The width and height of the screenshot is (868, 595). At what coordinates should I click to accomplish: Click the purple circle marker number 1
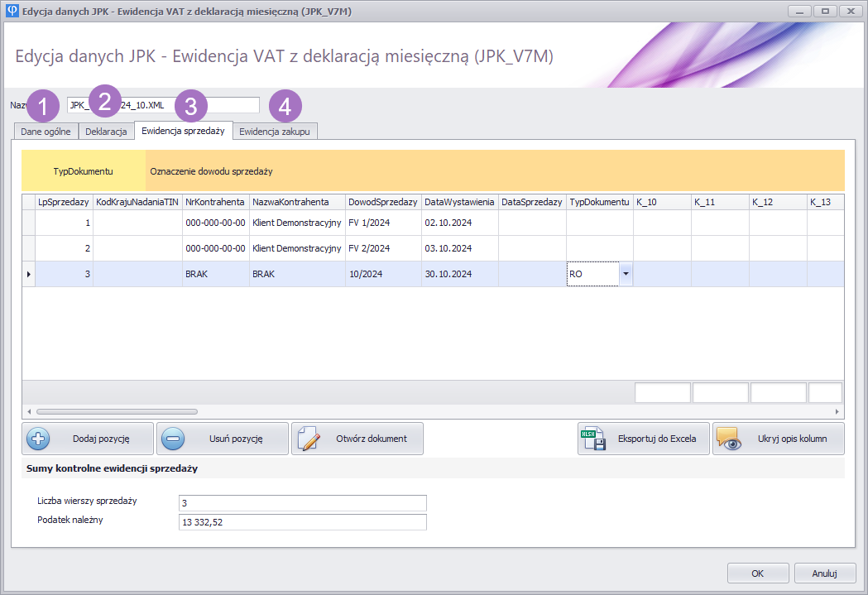42,106
